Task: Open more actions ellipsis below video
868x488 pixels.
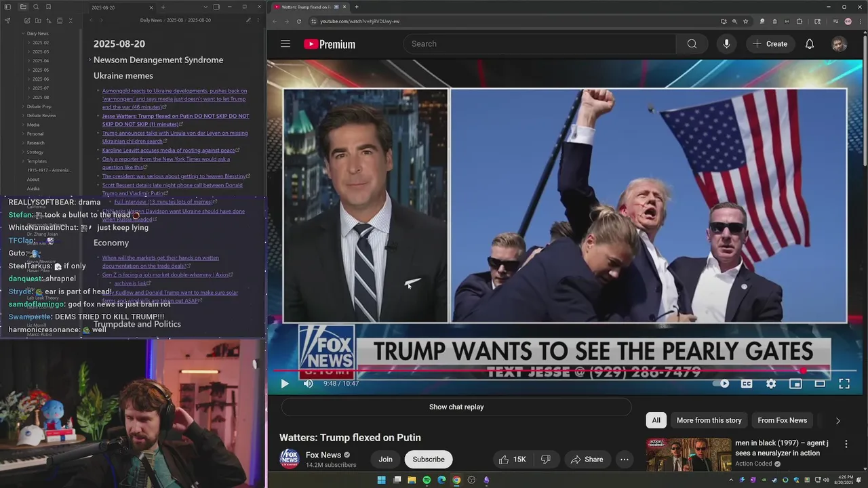Action: click(x=625, y=460)
